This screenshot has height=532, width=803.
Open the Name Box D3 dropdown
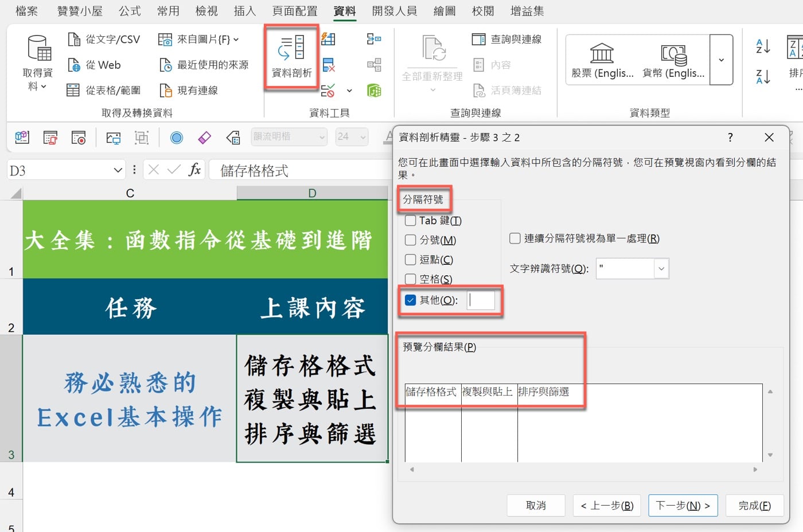point(118,170)
